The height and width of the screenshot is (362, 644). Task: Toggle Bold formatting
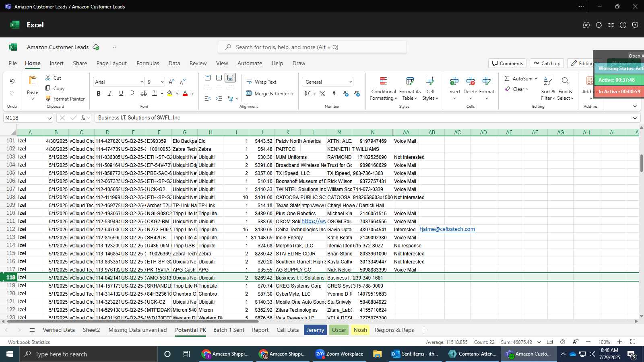99,93
